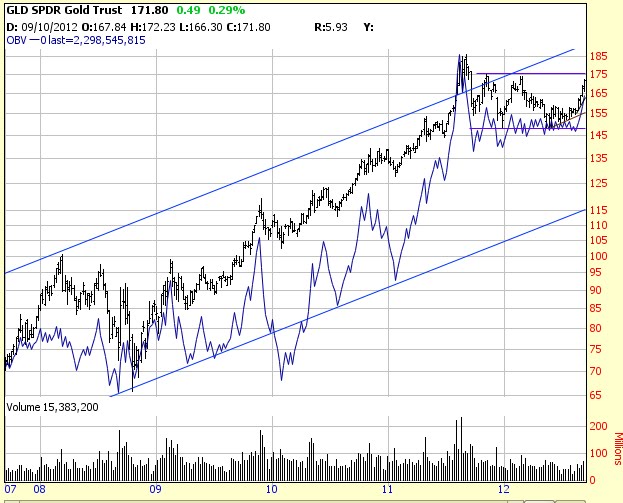The width and height of the screenshot is (623, 503).
Task: Click the "12" year label on time axis
Action: pos(503,489)
